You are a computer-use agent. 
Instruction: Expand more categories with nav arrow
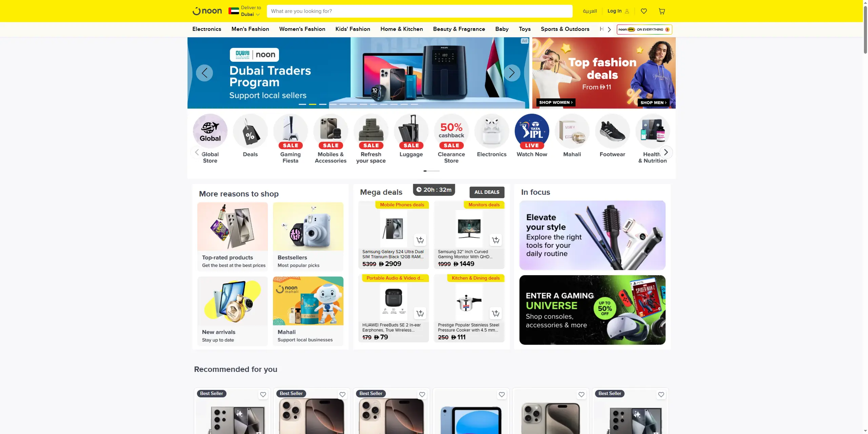pos(609,30)
